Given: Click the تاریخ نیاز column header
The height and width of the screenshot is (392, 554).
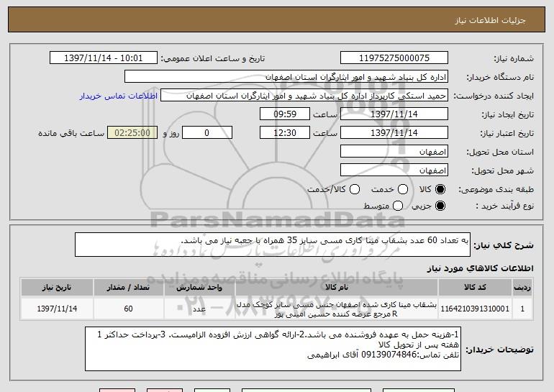Looking at the screenshot, I should coord(57,288).
